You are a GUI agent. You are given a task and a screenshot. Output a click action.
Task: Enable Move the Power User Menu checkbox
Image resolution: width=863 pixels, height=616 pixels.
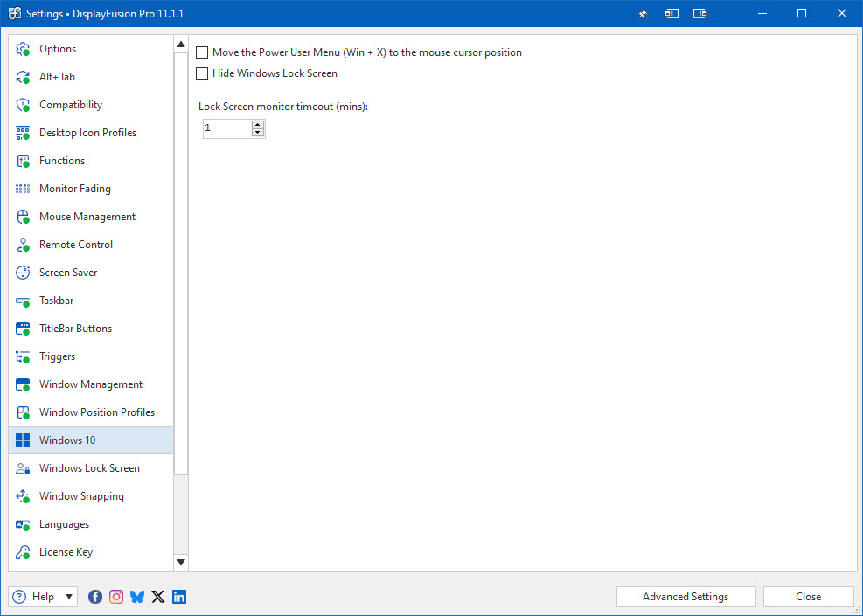203,52
